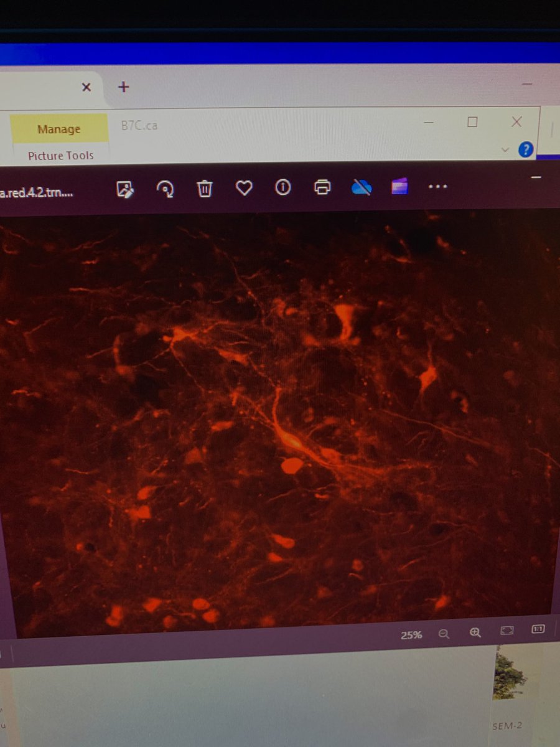The height and width of the screenshot is (747, 560).
Task: Open the Picture Tools tab
Action: [x=60, y=156]
